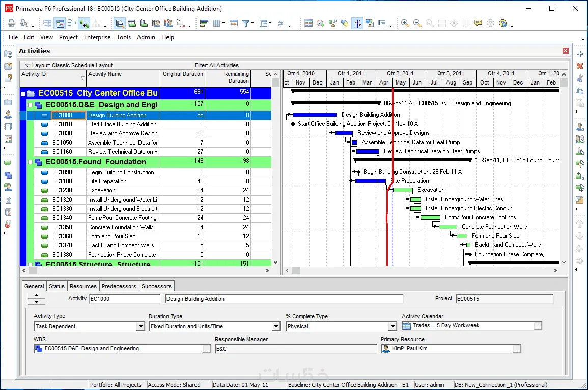Click the red Delete X icon in right sidebar
588x390 pixels.
tap(579, 66)
